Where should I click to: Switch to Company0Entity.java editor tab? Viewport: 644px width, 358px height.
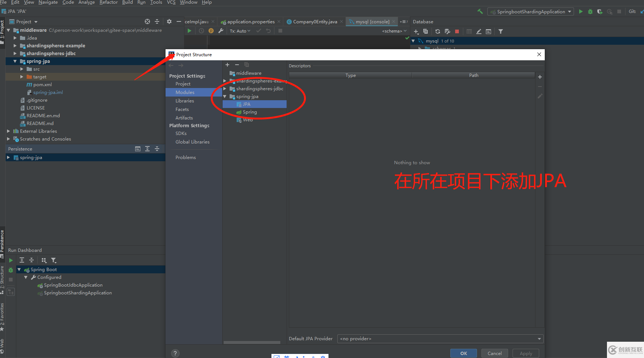(x=315, y=22)
